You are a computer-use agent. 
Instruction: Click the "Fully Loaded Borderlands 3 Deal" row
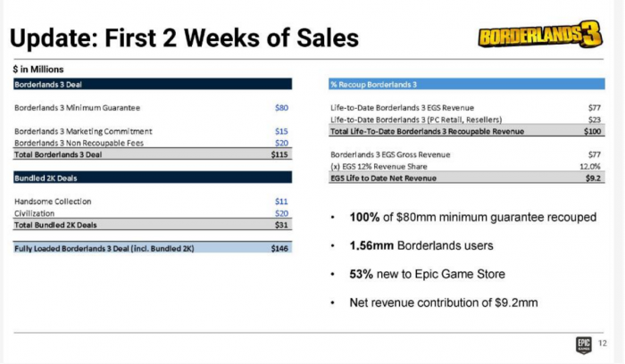[x=153, y=248]
